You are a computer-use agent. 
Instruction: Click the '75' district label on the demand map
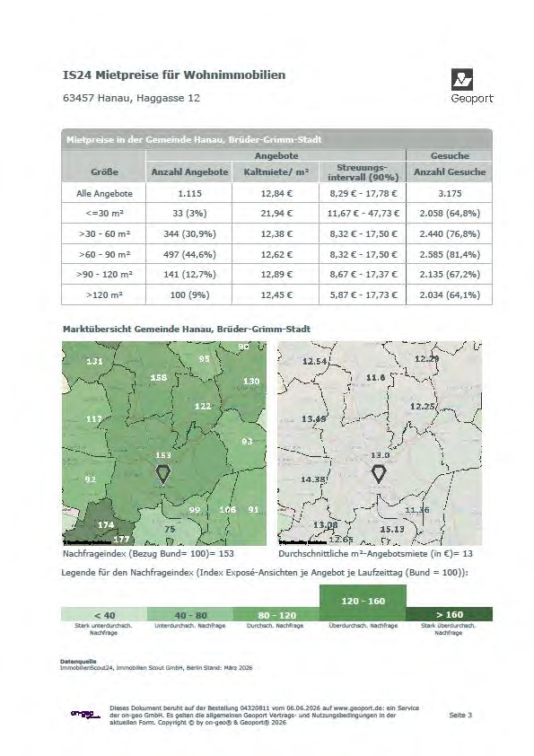[170, 529]
